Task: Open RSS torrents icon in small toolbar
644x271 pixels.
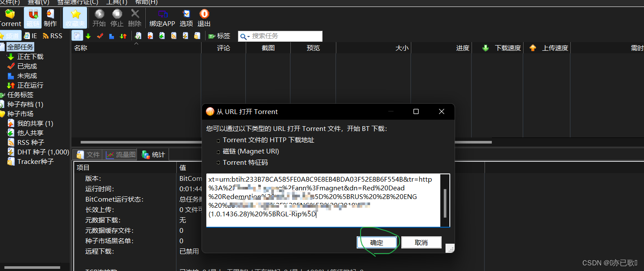Action: coord(173,36)
